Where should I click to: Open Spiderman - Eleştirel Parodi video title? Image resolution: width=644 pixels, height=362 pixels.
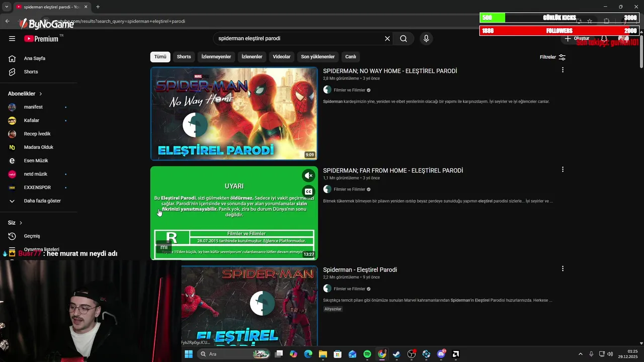coord(360,270)
